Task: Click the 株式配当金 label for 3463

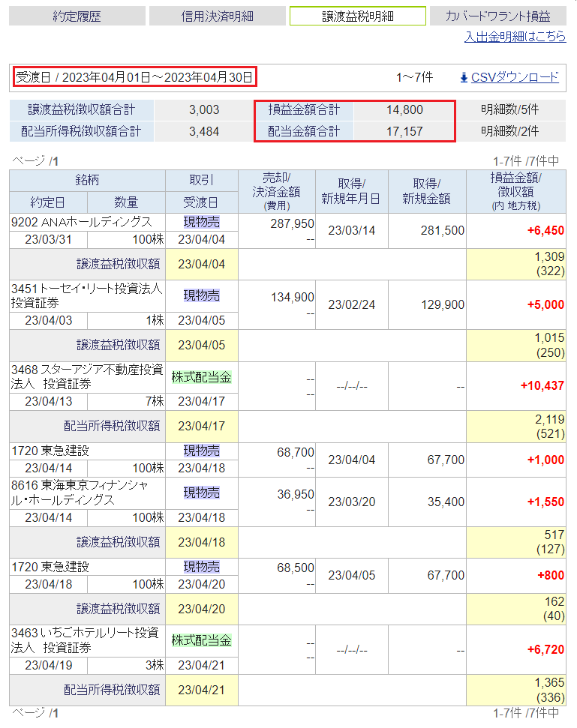Action: pos(202,641)
